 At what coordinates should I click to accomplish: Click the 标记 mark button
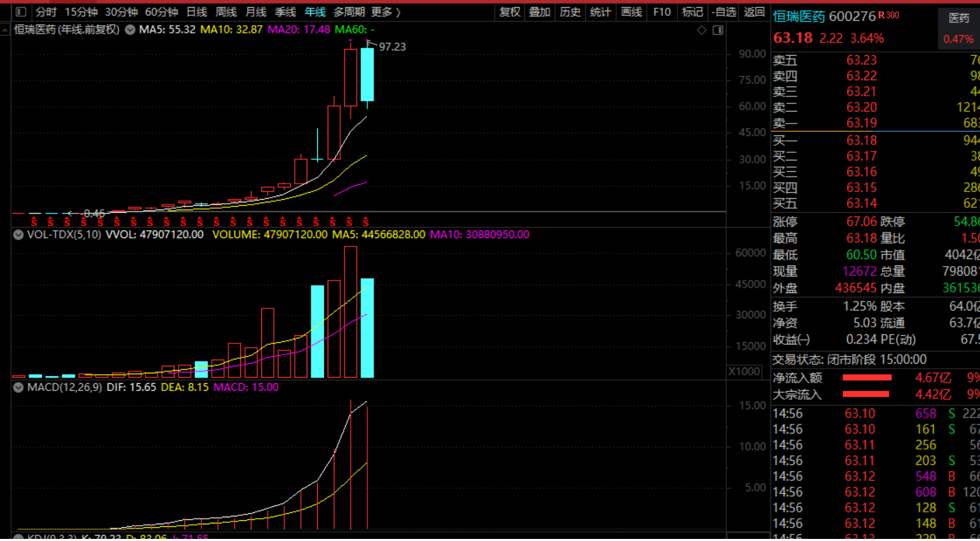(x=692, y=12)
